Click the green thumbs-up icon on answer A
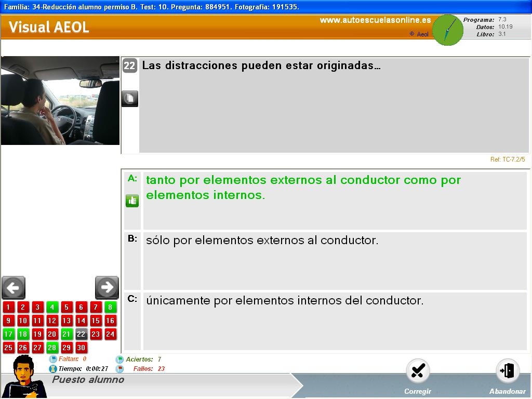This screenshot has height=399, width=532. [132, 201]
